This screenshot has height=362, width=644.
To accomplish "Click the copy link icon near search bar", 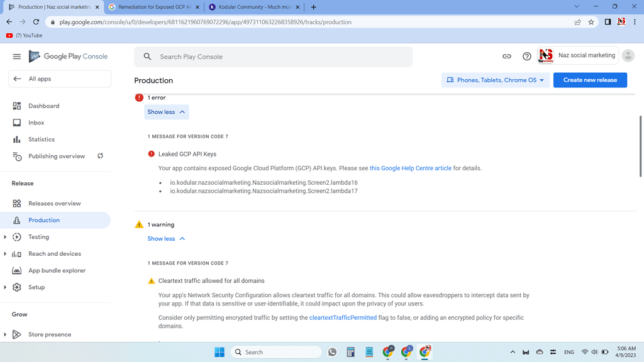I will [506, 56].
